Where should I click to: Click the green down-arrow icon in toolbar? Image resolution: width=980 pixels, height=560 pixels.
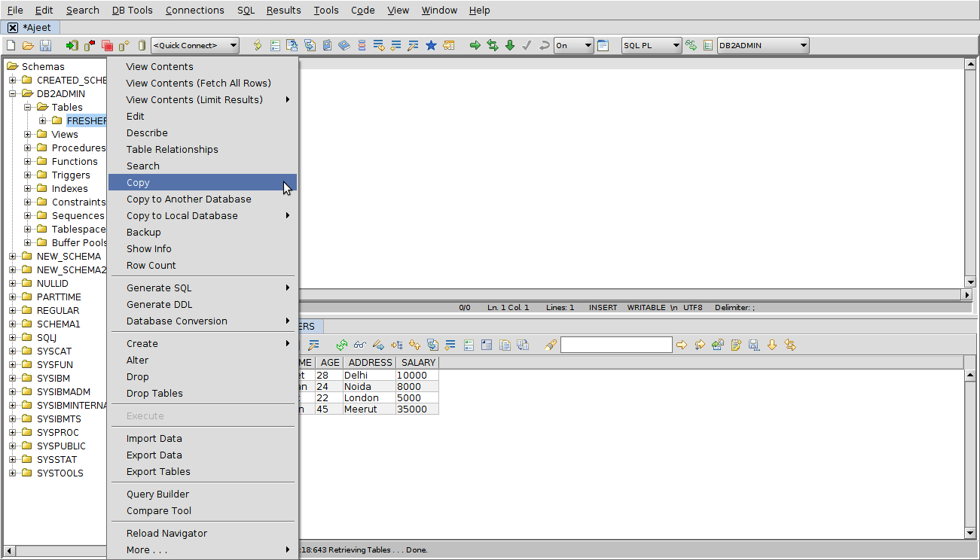510,46
